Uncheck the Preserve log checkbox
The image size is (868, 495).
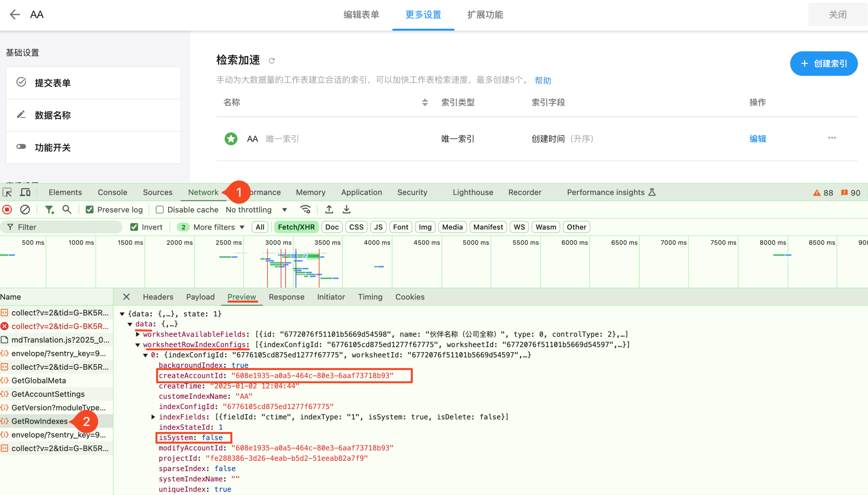point(90,210)
